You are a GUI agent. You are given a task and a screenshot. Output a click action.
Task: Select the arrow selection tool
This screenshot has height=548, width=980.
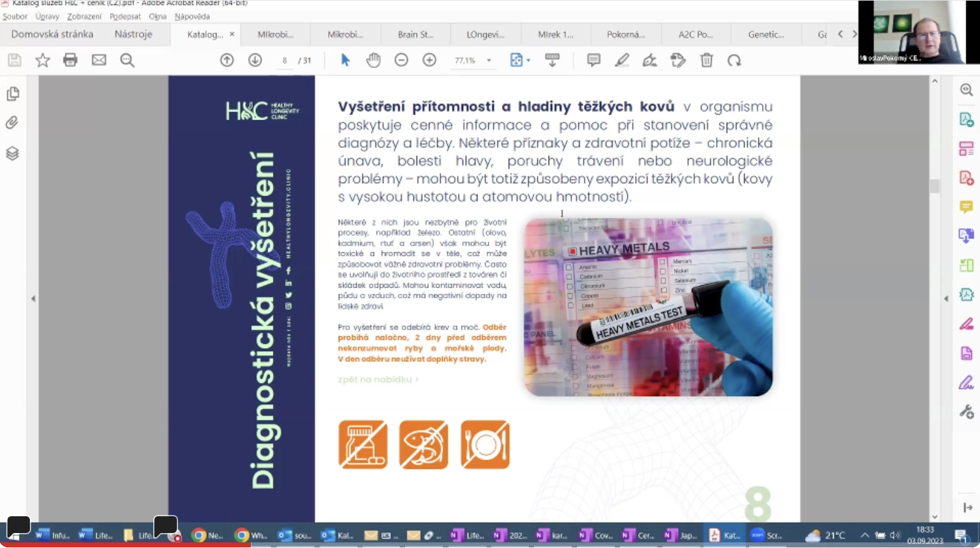tap(346, 60)
